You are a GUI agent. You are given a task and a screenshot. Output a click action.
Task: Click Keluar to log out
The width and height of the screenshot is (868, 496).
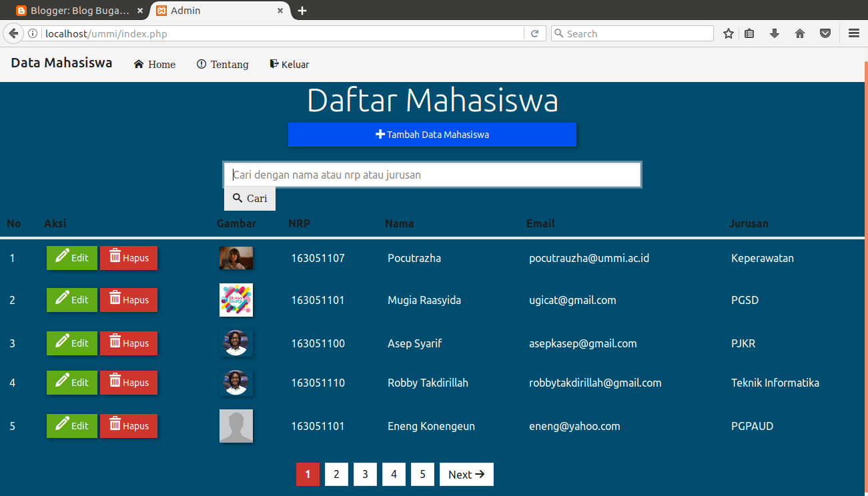(294, 64)
